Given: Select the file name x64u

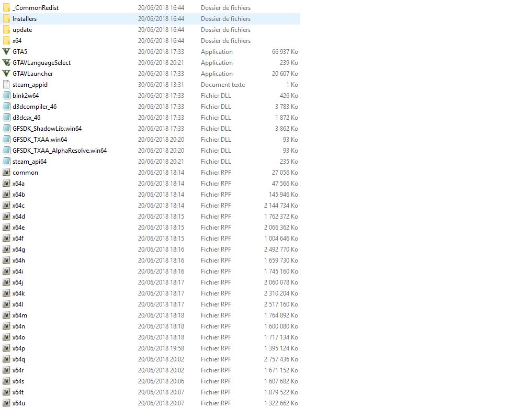Looking at the screenshot, I should coord(19,403).
